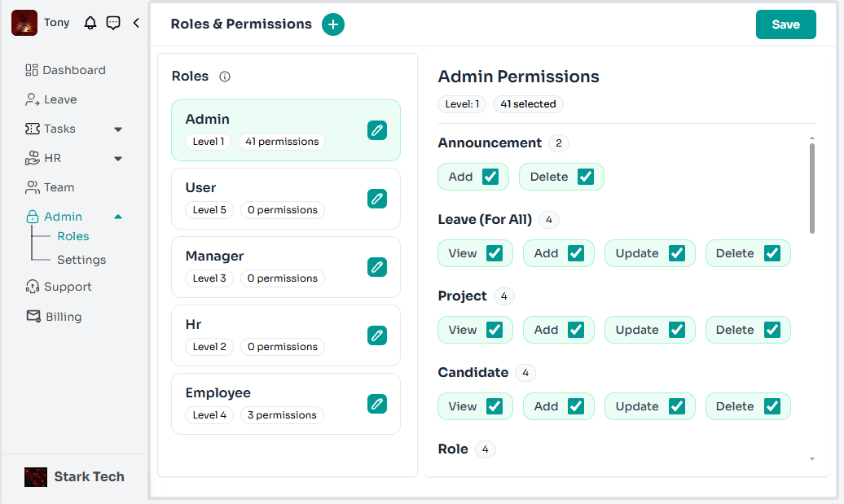View the info tooltip icon next to Roles
This screenshot has width=844, height=504.
[224, 77]
